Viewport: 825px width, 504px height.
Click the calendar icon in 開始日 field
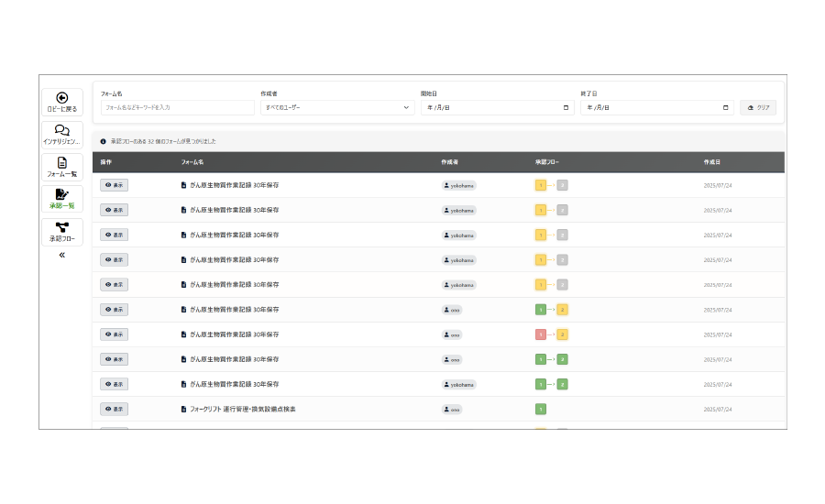pyautogui.click(x=566, y=107)
